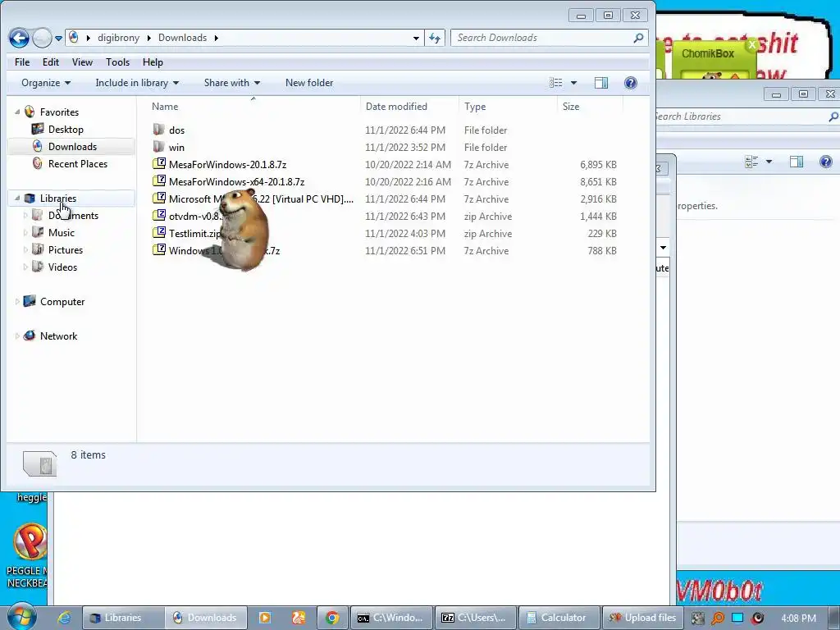840x630 pixels.
Task: Collapse the Favorites tree group
Action: pyautogui.click(x=17, y=112)
